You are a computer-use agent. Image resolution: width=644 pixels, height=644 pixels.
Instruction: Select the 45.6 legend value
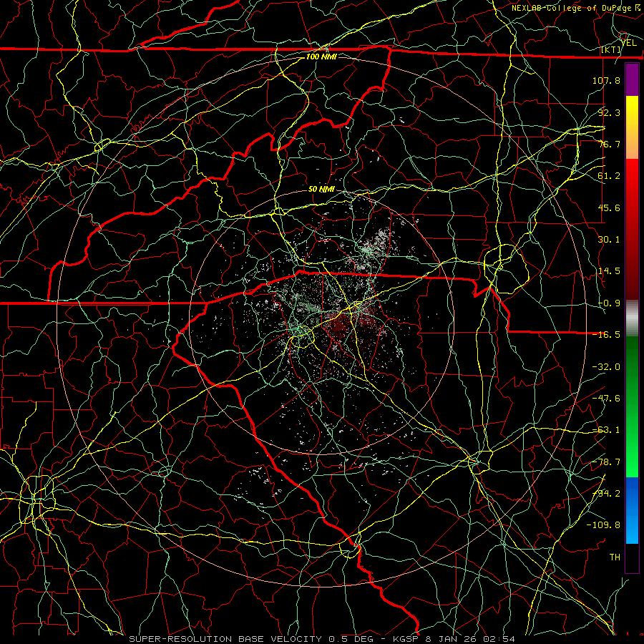[x=609, y=208]
